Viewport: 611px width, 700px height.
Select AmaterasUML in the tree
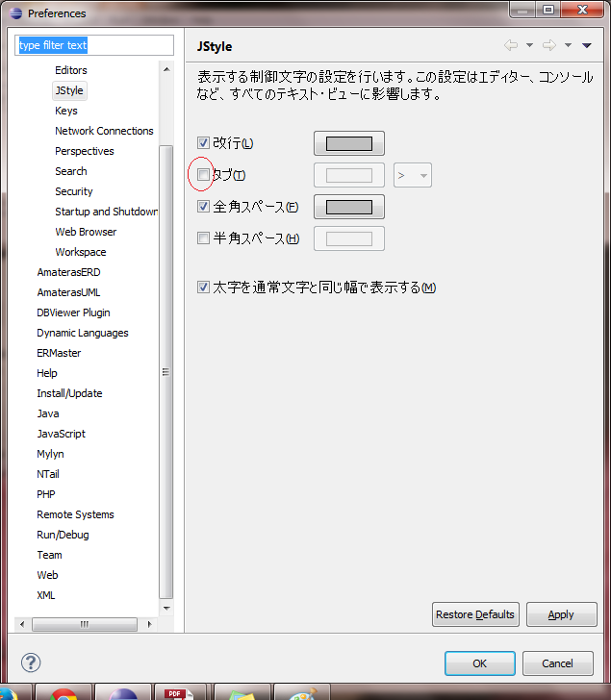68,292
